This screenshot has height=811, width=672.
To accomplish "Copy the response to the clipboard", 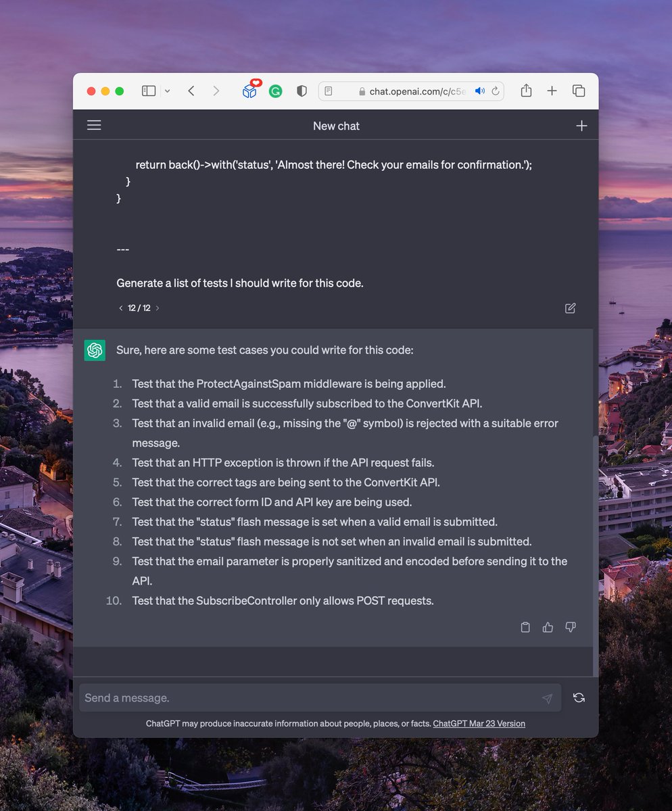I will click(x=525, y=627).
